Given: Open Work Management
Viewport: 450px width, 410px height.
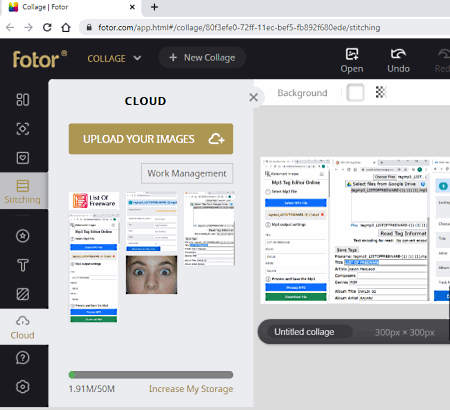Looking at the screenshot, I should click(187, 173).
